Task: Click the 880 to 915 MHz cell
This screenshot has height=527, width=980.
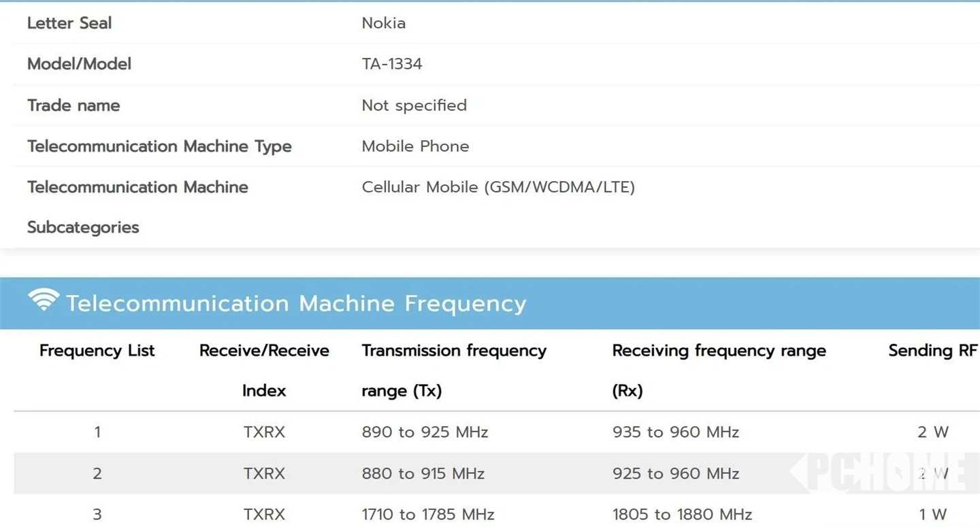Action: [423, 474]
